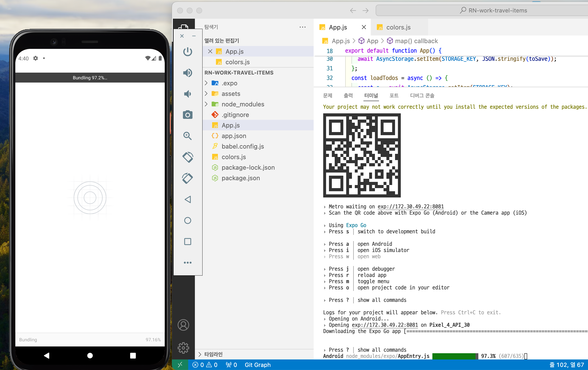Click the exp://172.30.49.22:8081 Metro link
This screenshot has height=370, width=588.
(x=411, y=207)
